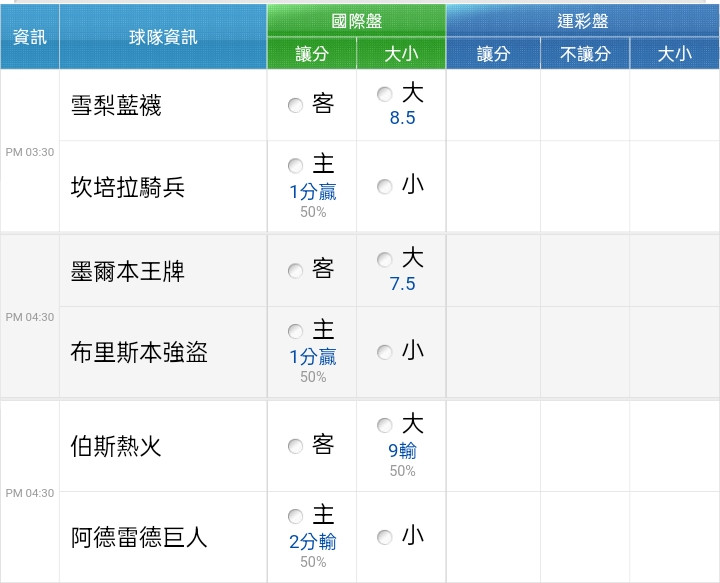Viewport: 720px width, 583px height.
Task: Select 主 radio for 阿德雷德巨人
Action: [x=295, y=516]
